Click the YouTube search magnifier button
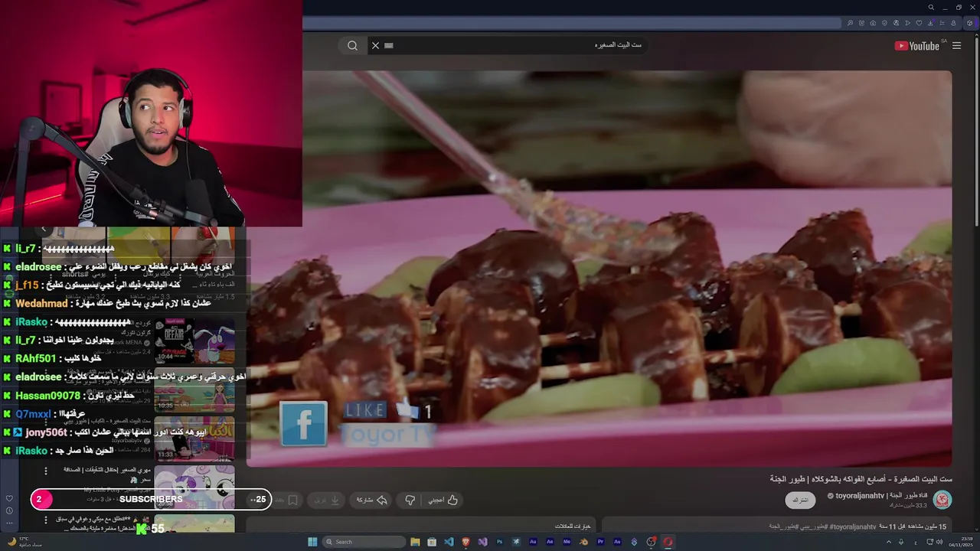This screenshot has width=980, height=551. [x=352, y=45]
